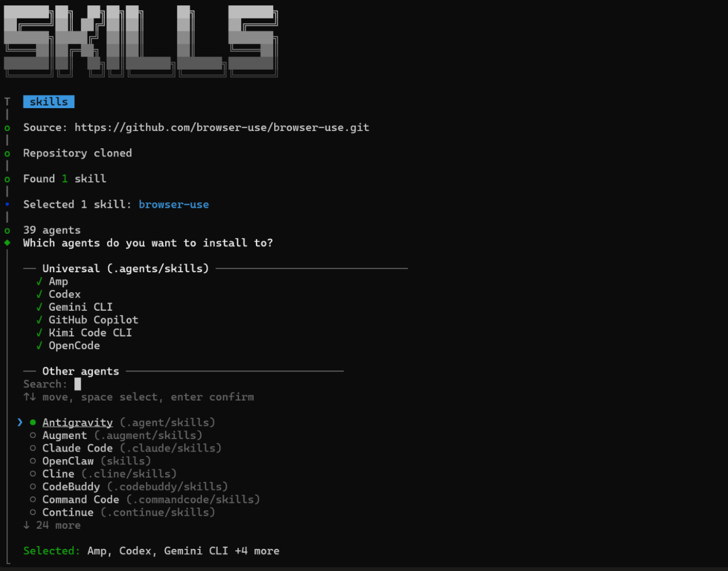Click the Command Code agent name

coord(81,500)
